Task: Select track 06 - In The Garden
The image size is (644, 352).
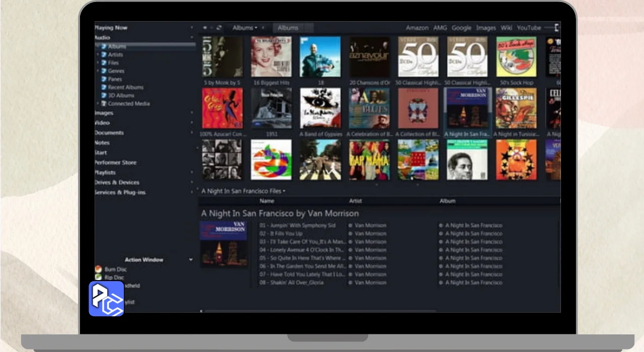Action: pyautogui.click(x=302, y=266)
